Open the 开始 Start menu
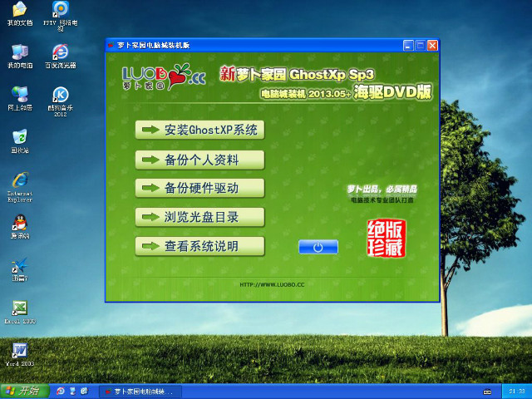 [x=25, y=392]
